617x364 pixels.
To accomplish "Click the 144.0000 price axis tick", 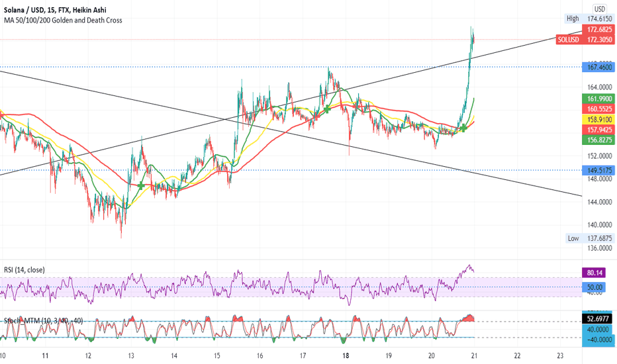I will (599, 202).
